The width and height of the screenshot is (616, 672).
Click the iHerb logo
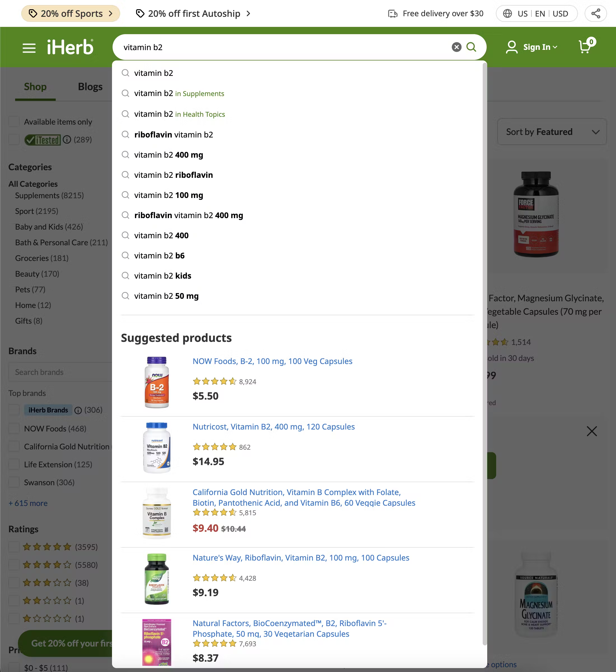tap(70, 47)
